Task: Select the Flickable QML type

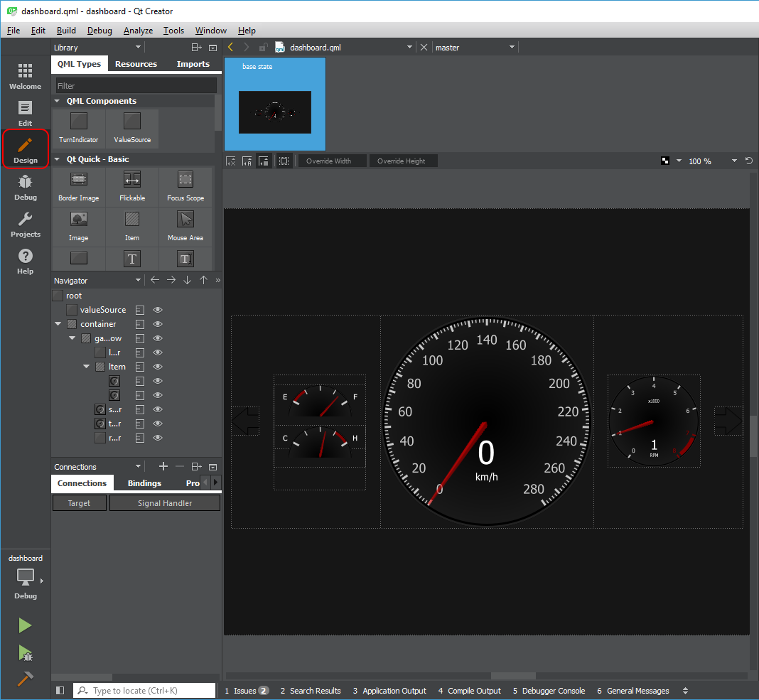Action: coord(132,186)
